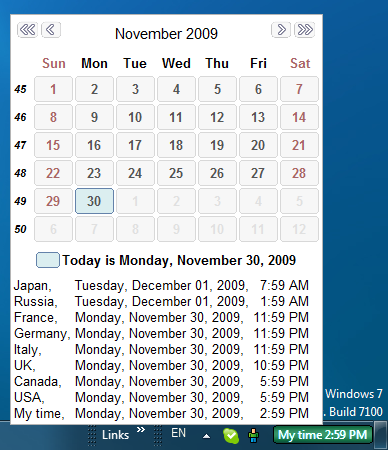Select Friday November 20
The height and width of the screenshot is (450, 388).
click(x=258, y=145)
